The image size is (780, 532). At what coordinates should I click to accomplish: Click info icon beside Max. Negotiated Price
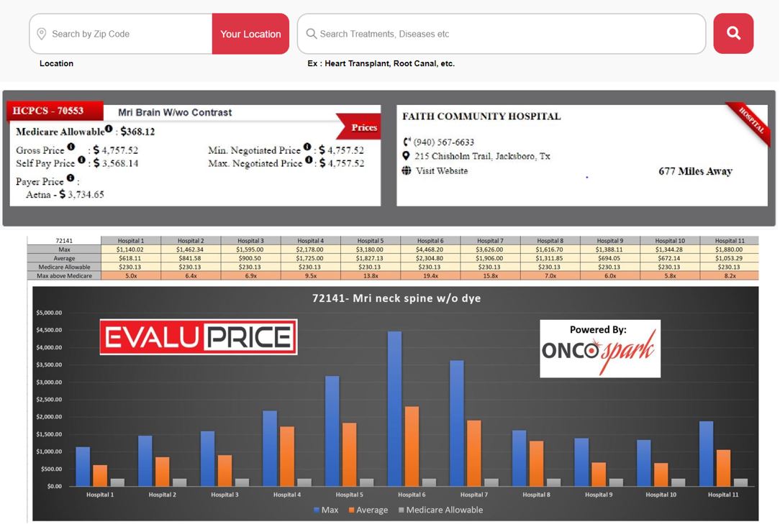pos(309,160)
